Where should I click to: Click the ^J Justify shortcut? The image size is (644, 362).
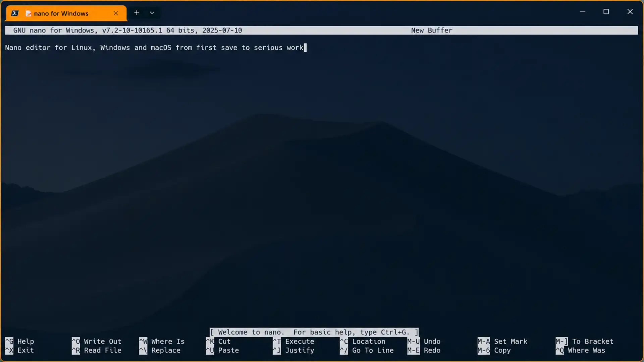(294, 350)
